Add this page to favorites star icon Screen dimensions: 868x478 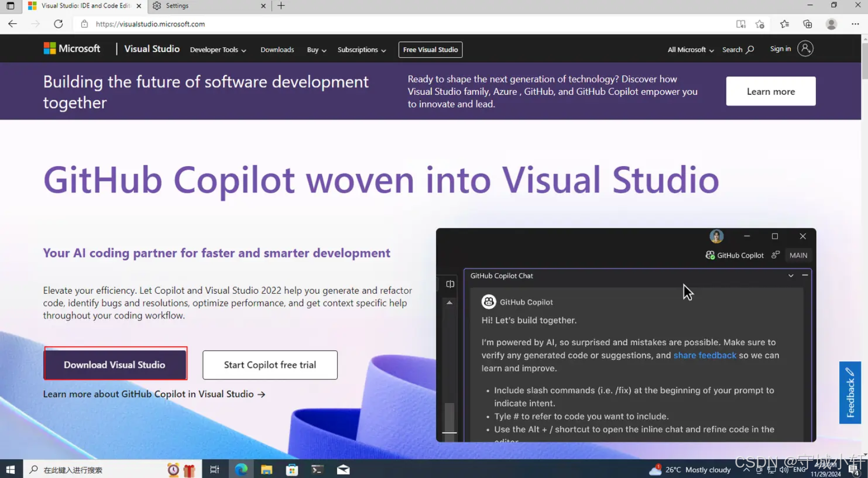tap(760, 24)
